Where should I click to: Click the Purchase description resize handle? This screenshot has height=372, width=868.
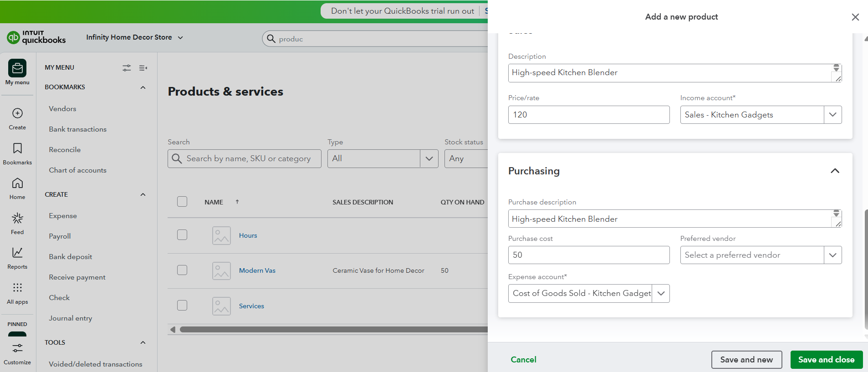(x=838, y=224)
